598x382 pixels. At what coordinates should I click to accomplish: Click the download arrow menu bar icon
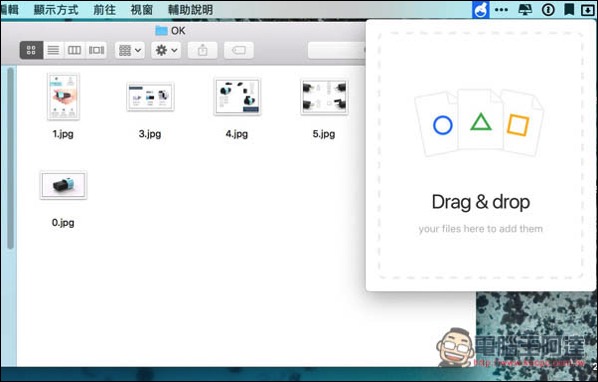pyautogui.click(x=587, y=10)
